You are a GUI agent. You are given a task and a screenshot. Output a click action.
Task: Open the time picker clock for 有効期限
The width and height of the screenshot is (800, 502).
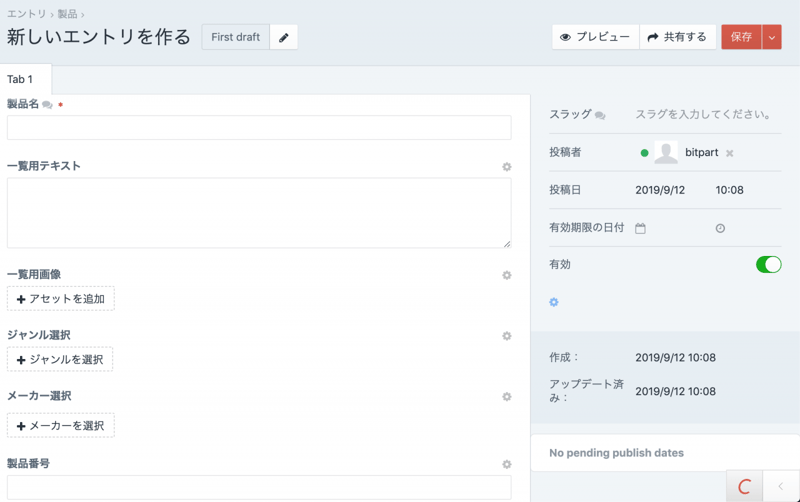click(x=720, y=228)
